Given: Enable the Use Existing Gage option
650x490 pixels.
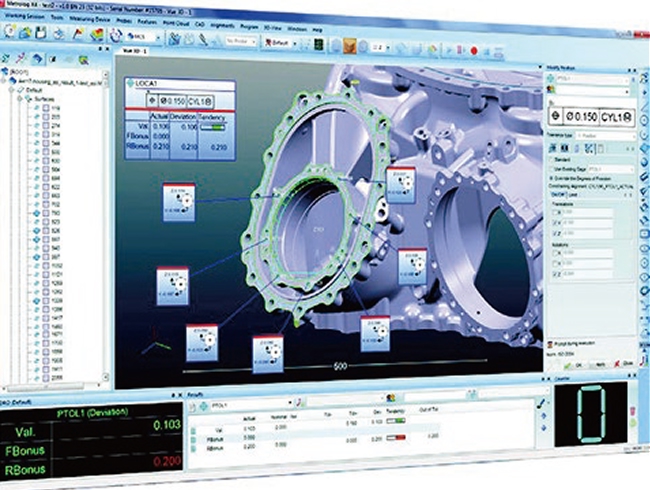Looking at the screenshot, I should [550, 170].
